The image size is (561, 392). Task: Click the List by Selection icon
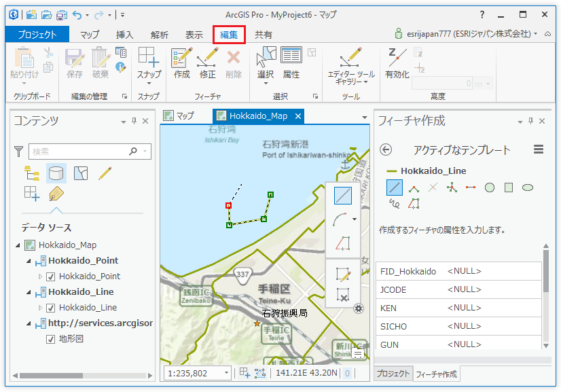tap(81, 174)
